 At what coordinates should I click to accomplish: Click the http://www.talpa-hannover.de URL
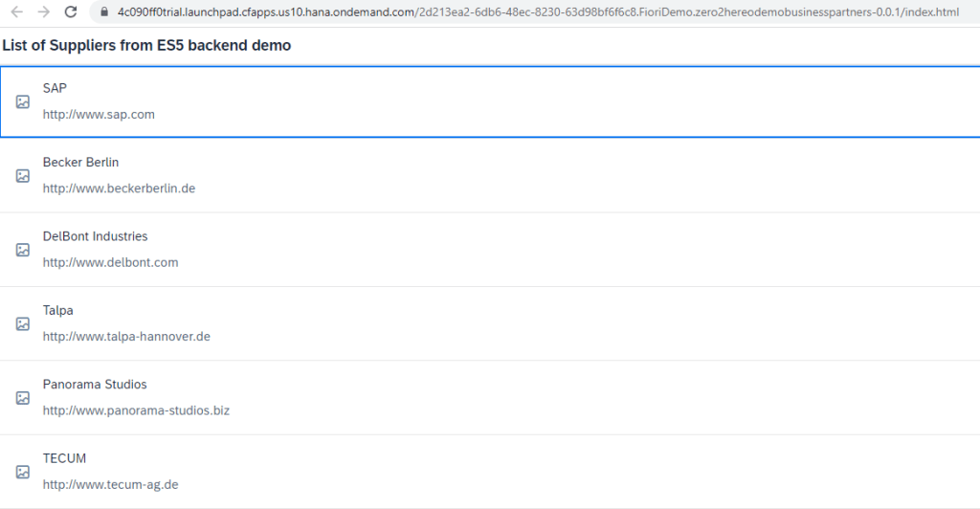point(126,337)
